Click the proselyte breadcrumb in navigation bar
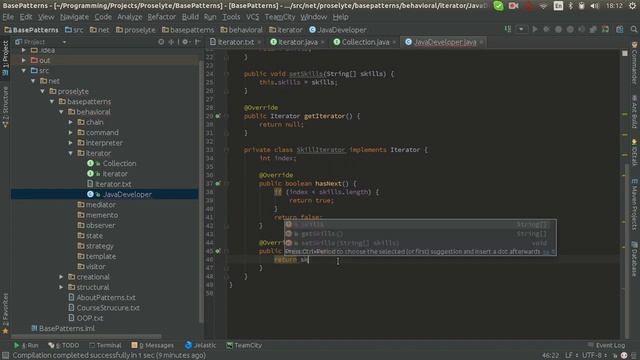640x360 pixels. 136,30
